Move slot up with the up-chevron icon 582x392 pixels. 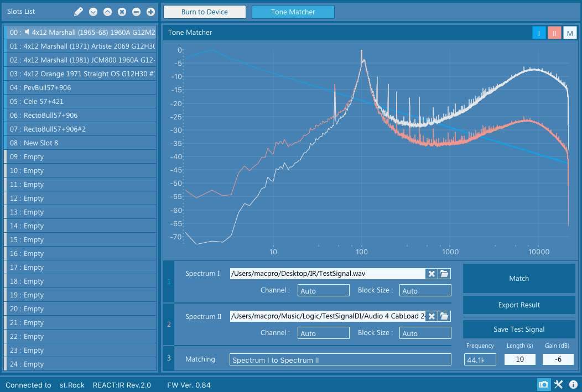107,12
